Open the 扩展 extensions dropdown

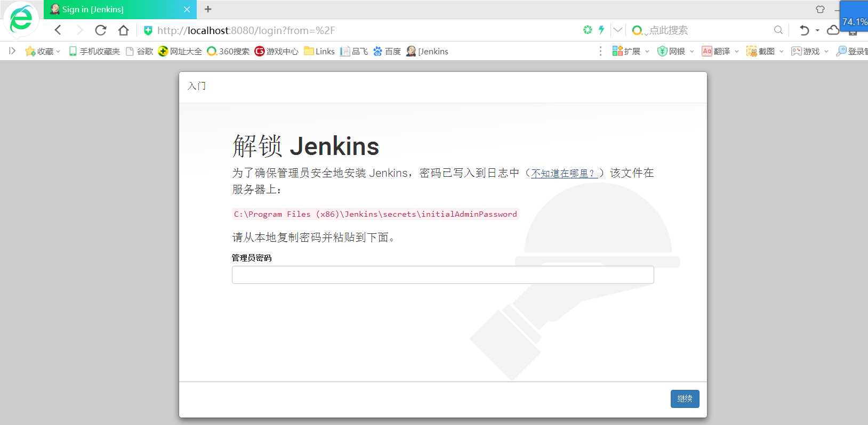[x=631, y=51]
